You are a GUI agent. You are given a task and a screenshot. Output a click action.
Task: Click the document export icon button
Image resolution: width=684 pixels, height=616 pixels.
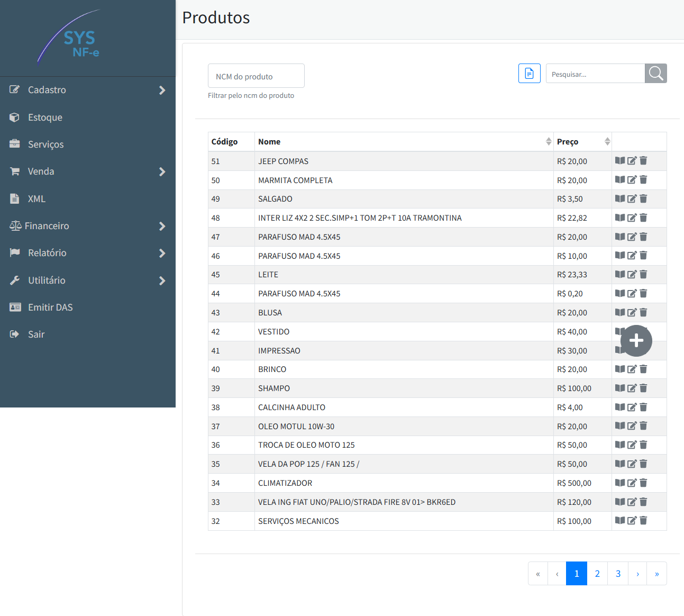tap(530, 74)
